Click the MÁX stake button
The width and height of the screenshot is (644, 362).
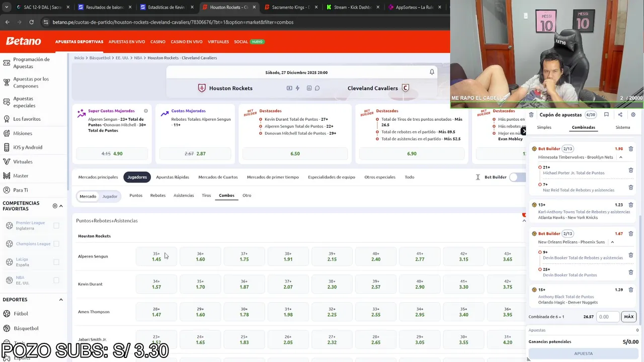[628, 317]
